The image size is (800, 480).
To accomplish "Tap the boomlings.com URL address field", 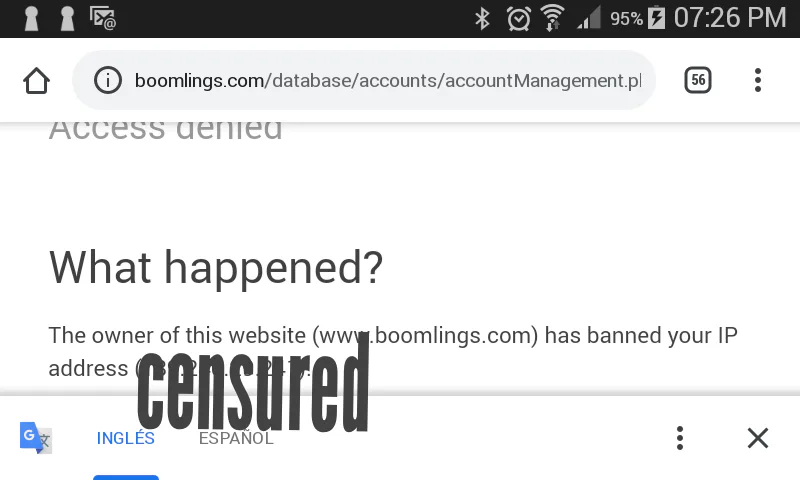I will [364, 80].
